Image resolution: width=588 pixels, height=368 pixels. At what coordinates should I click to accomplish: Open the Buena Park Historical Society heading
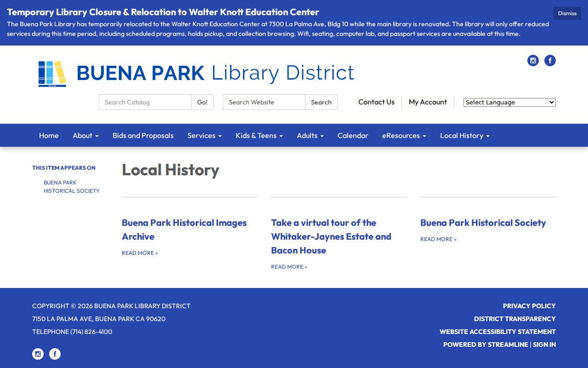[483, 223]
